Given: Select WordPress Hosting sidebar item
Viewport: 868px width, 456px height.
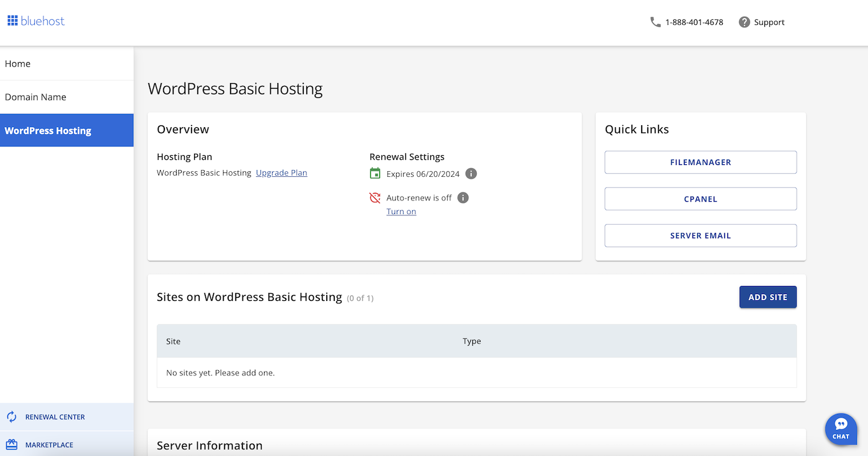Looking at the screenshot, I should click(x=66, y=130).
